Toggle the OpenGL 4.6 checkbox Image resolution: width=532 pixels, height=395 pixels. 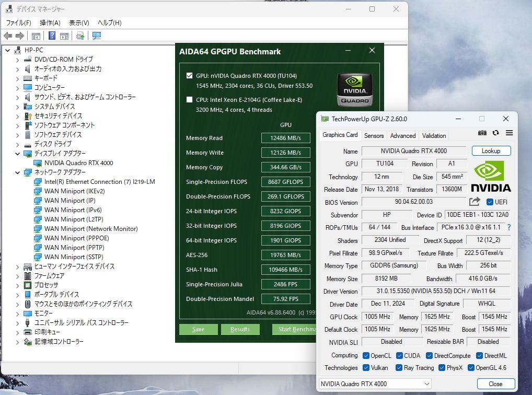[471, 367]
